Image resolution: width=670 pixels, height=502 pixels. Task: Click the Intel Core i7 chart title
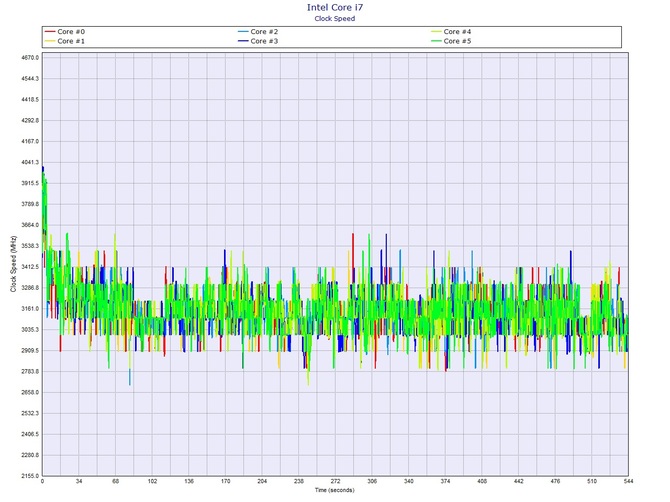(335, 7)
